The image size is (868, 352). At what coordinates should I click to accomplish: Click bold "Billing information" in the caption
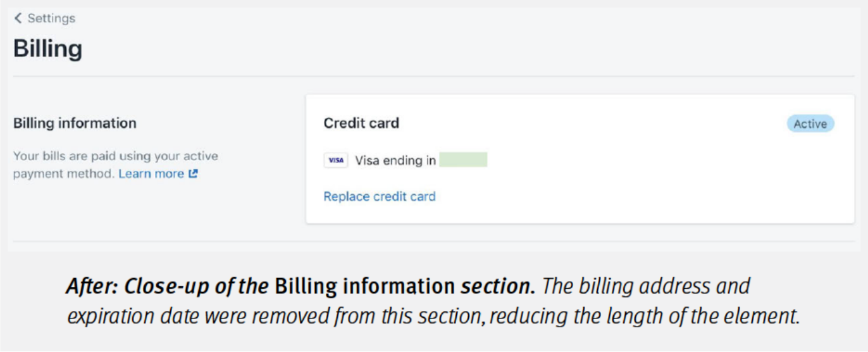(x=365, y=287)
